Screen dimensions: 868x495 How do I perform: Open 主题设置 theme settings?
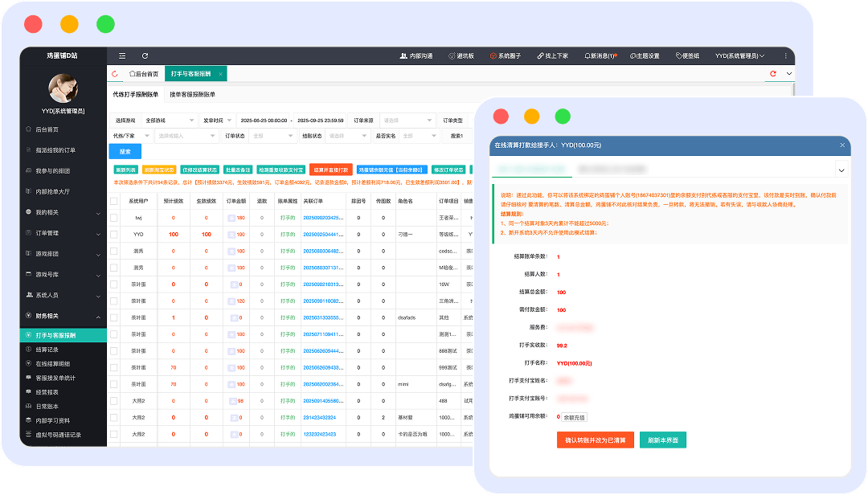tap(645, 56)
